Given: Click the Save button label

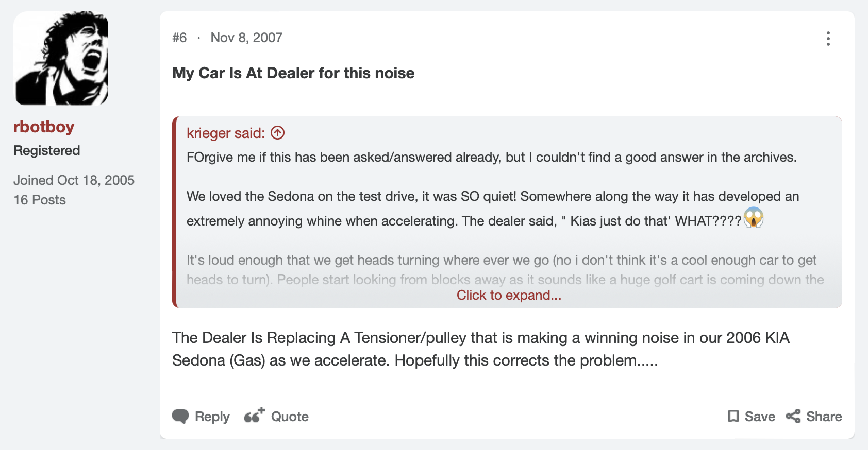Looking at the screenshot, I should point(760,417).
